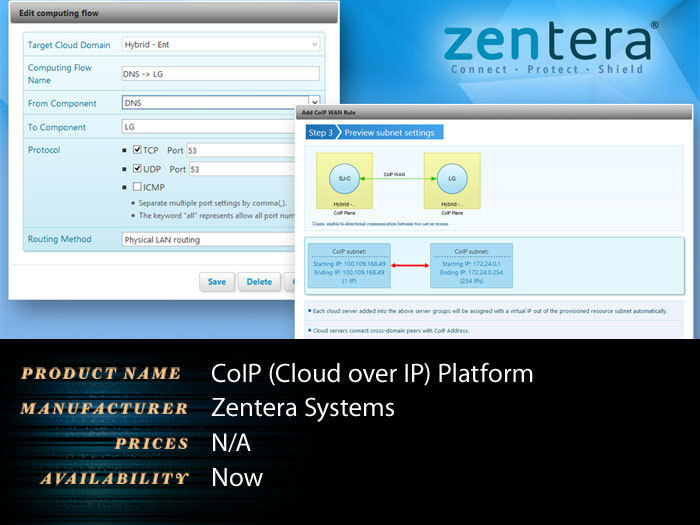Select Preview subnet settings step label

coord(389,133)
